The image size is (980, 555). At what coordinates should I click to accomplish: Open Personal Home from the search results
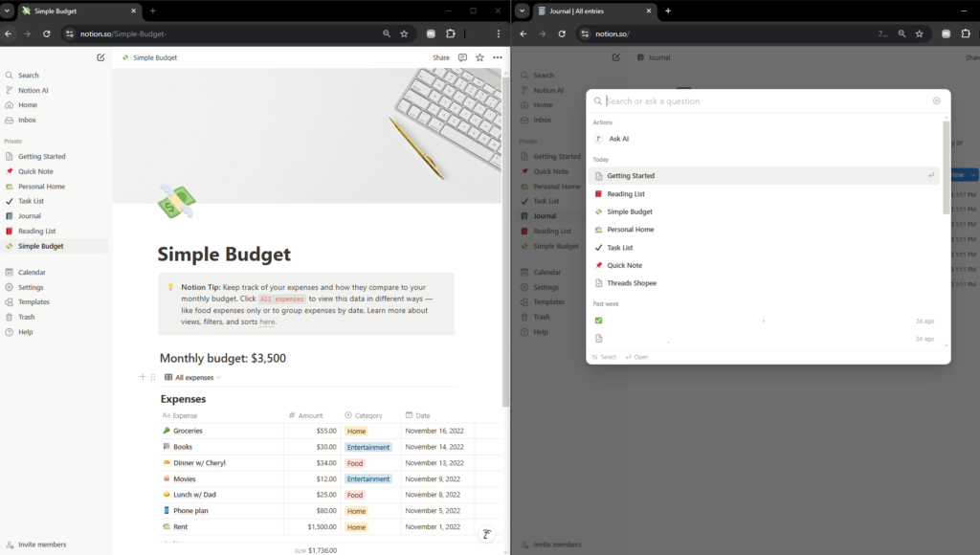point(765,230)
